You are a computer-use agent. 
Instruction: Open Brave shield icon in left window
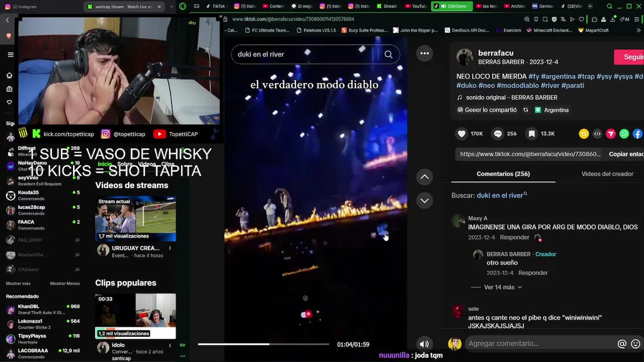[9, 36]
